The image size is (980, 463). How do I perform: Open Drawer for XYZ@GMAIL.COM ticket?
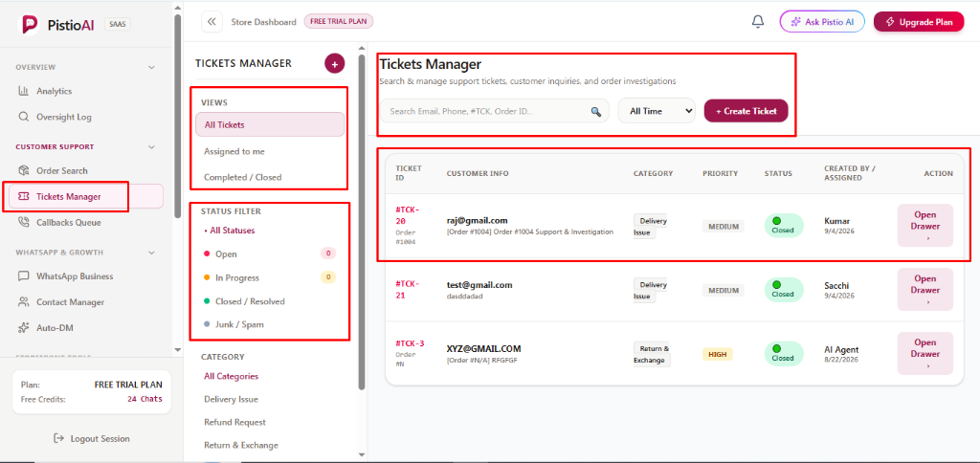click(x=925, y=354)
